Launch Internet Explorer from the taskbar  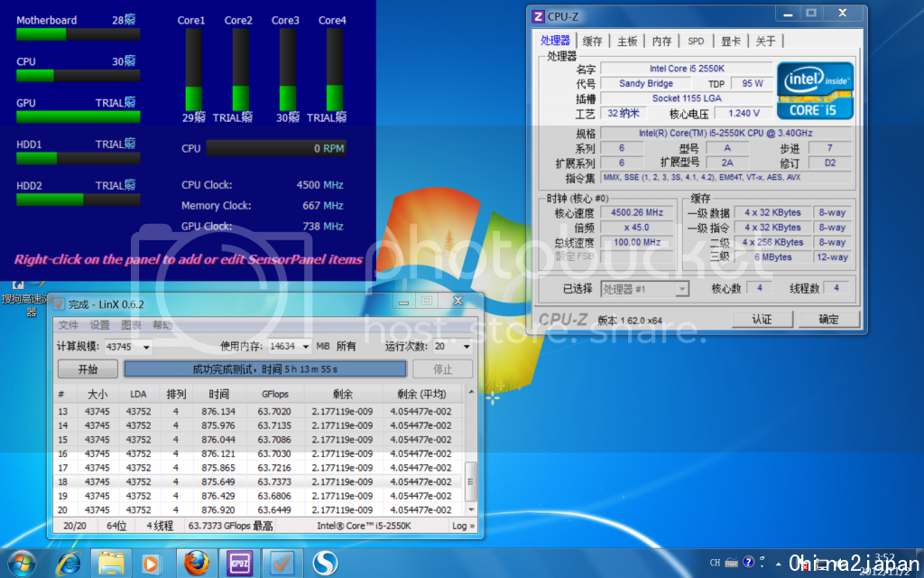tap(69, 563)
